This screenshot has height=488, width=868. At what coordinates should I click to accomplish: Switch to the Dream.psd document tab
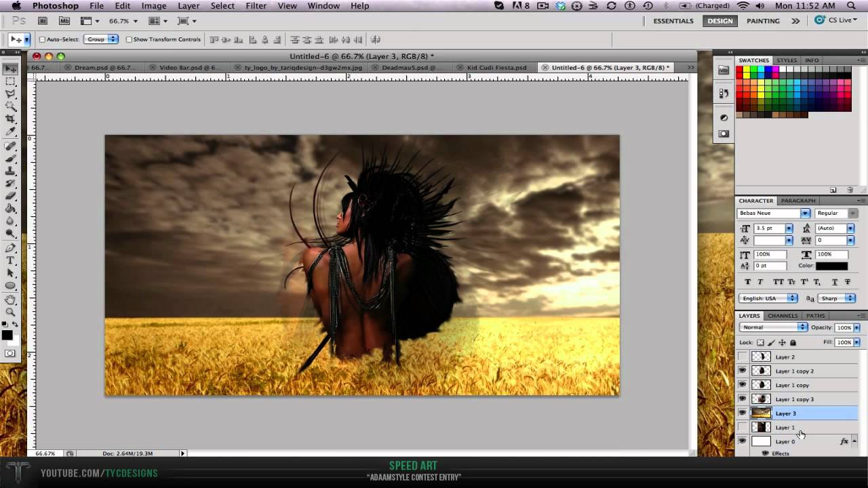coord(103,68)
